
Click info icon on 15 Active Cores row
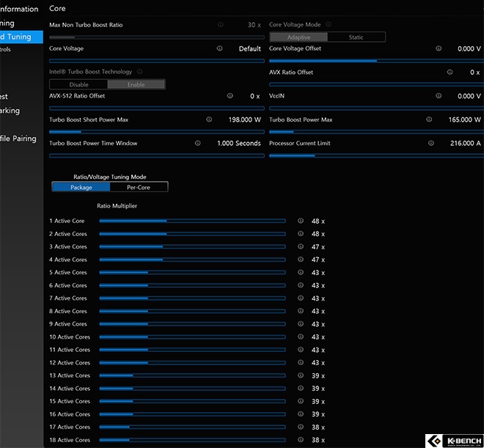coord(301,401)
